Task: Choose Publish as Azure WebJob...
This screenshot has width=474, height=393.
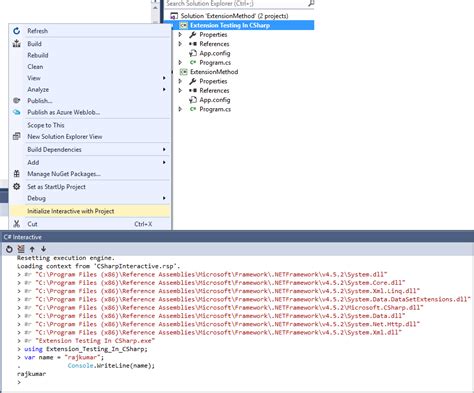Action: tap(90, 112)
